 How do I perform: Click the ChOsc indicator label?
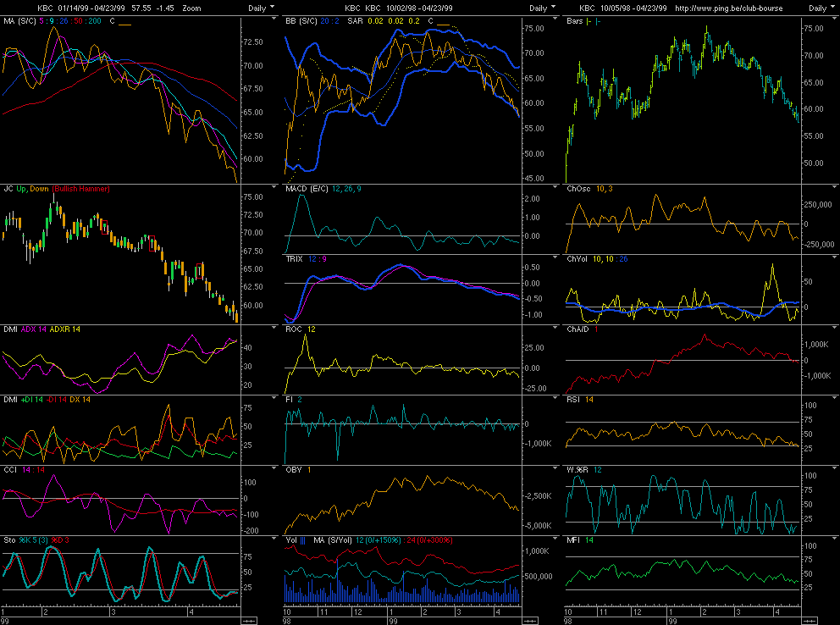coord(578,189)
